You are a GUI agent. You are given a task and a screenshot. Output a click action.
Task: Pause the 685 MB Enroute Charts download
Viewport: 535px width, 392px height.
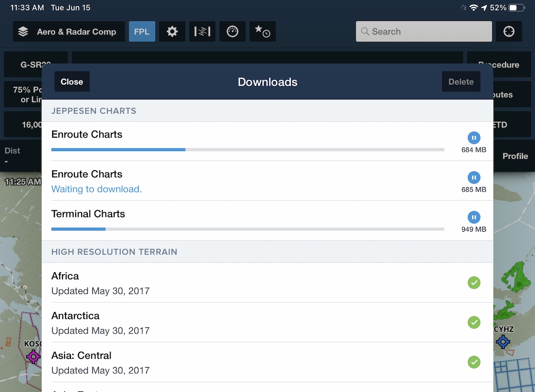(x=474, y=177)
